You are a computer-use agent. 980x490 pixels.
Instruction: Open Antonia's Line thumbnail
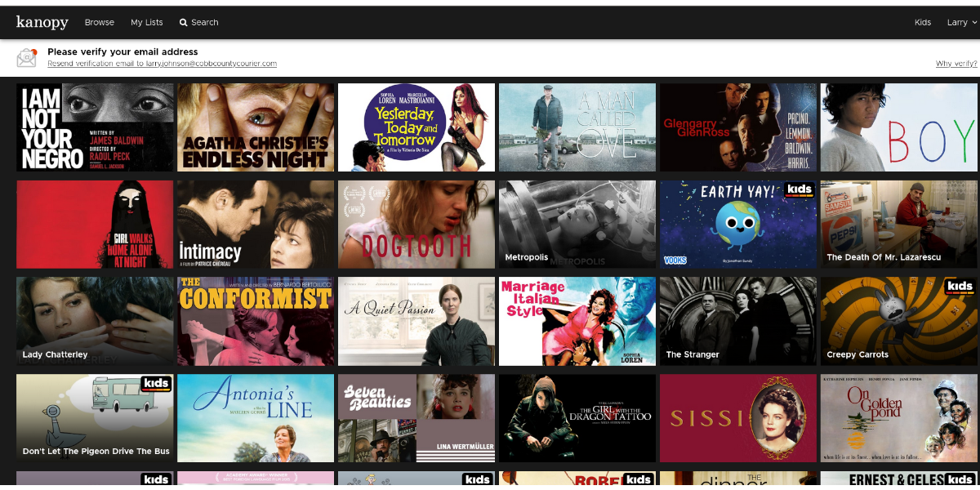[x=256, y=418]
